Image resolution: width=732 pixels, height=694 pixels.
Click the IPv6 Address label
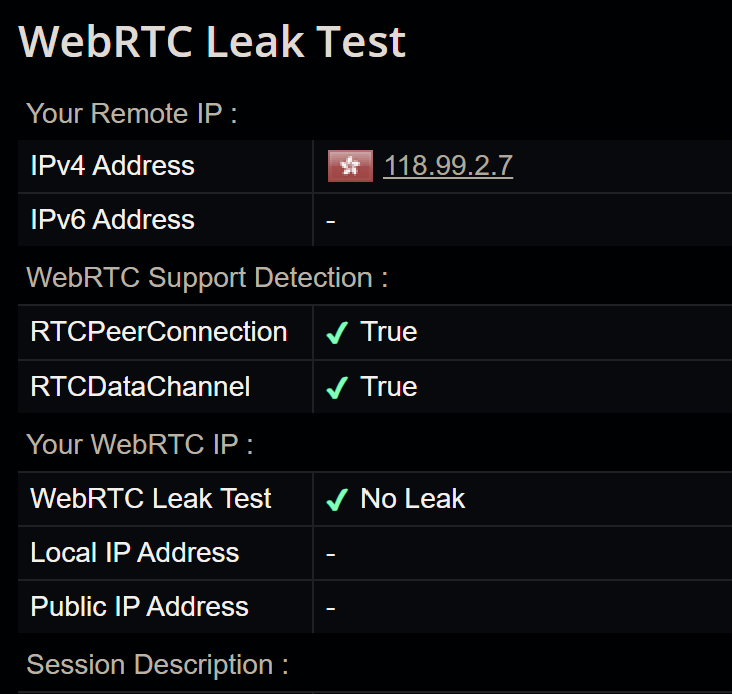click(x=113, y=219)
